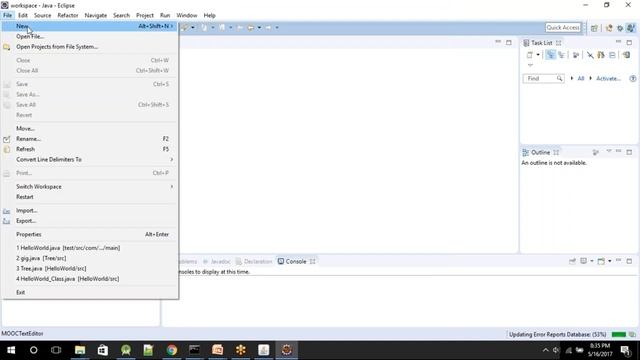This screenshot has height=360, width=640.
Task: Click the forward navigation arrow in toolbar
Action: [x=268, y=28]
